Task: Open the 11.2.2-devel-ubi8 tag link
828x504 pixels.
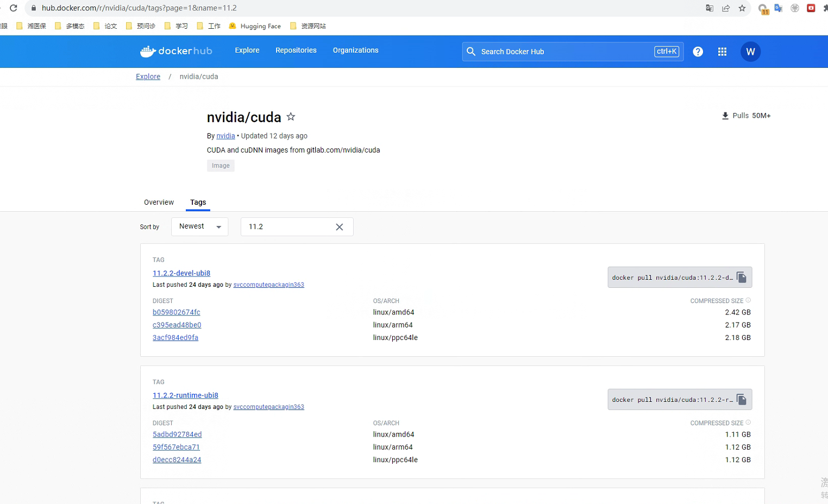Action: (x=181, y=273)
